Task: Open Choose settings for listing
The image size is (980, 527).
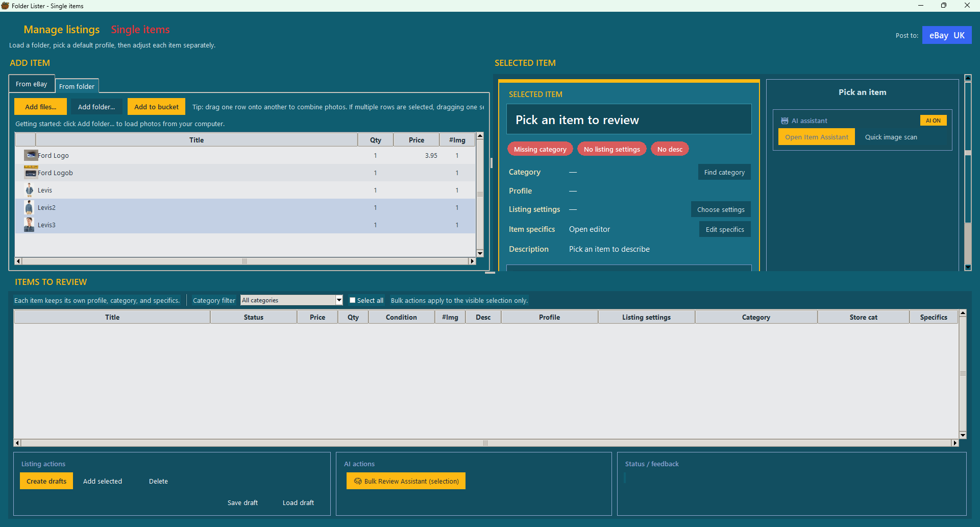Action: [720, 210]
